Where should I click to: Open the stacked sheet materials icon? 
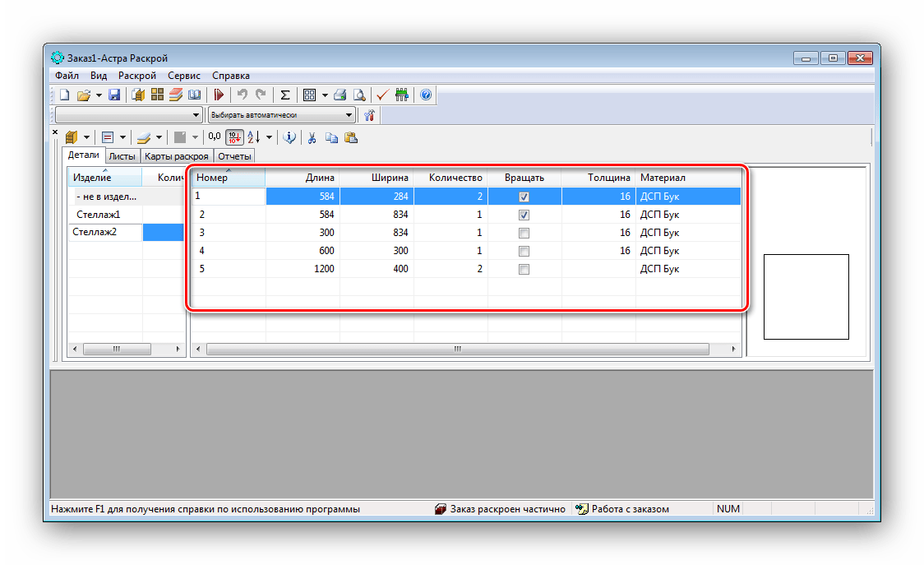click(176, 95)
